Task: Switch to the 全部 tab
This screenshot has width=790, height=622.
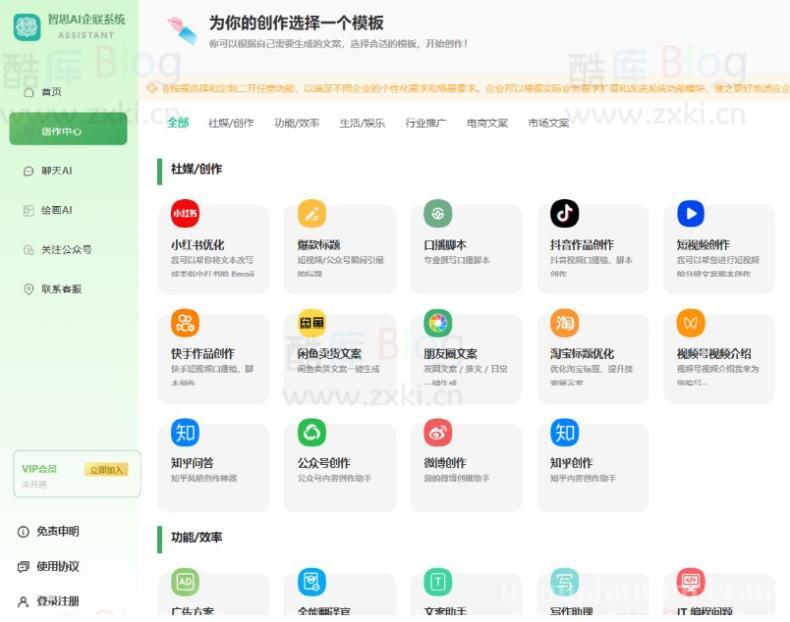Action: point(178,122)
